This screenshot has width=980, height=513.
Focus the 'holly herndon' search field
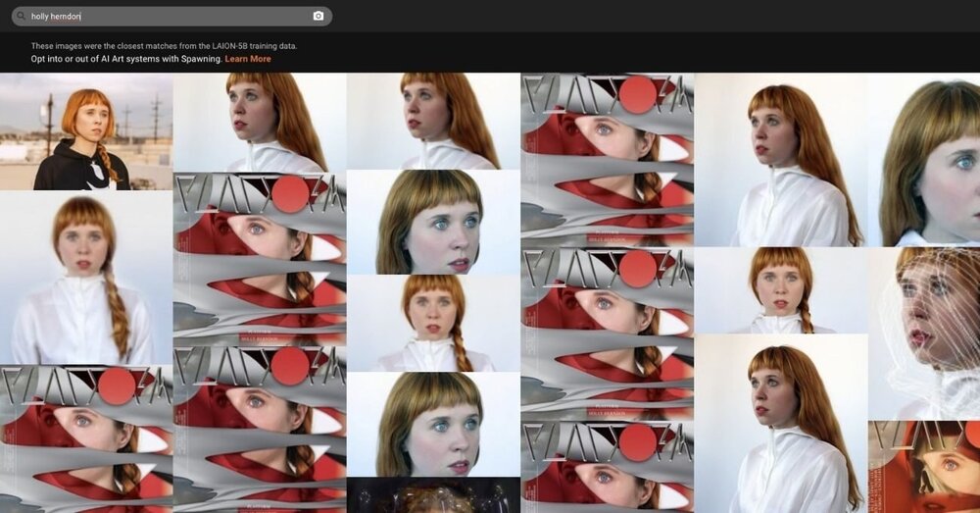pos(167,17)
